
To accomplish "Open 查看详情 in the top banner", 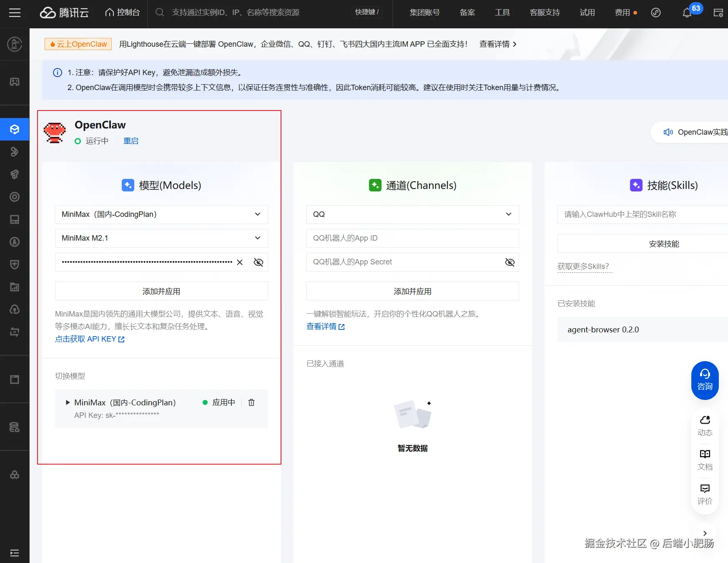I will point(498,44).
